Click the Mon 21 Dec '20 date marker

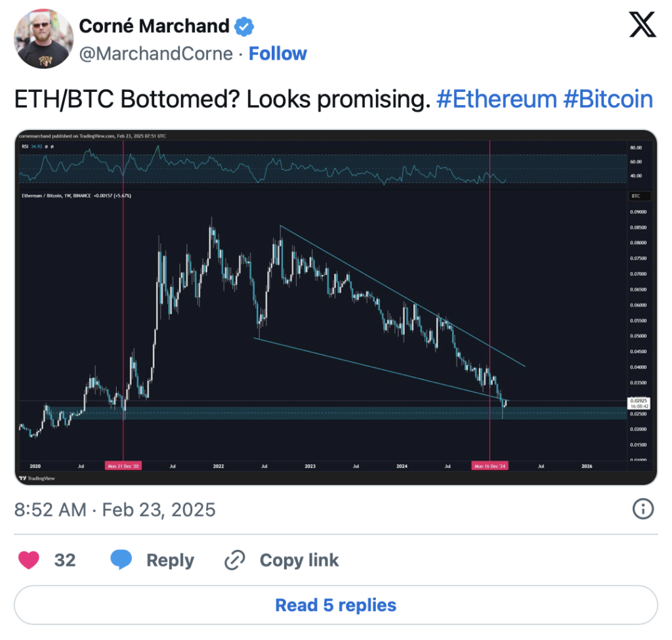123,466
